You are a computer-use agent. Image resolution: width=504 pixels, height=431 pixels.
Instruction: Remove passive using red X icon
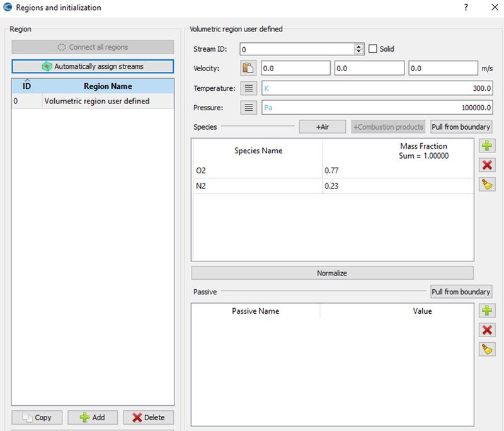pyautogui.click(x=486, y=330)
